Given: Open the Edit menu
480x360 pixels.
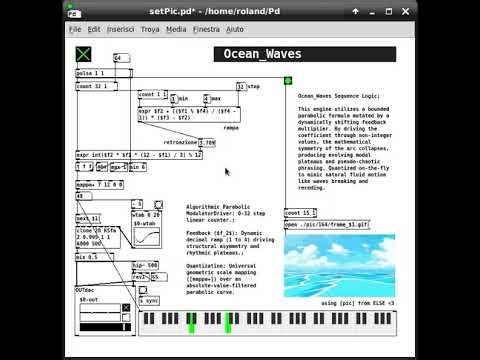Looking at the screenshot, I should (94, 29).
